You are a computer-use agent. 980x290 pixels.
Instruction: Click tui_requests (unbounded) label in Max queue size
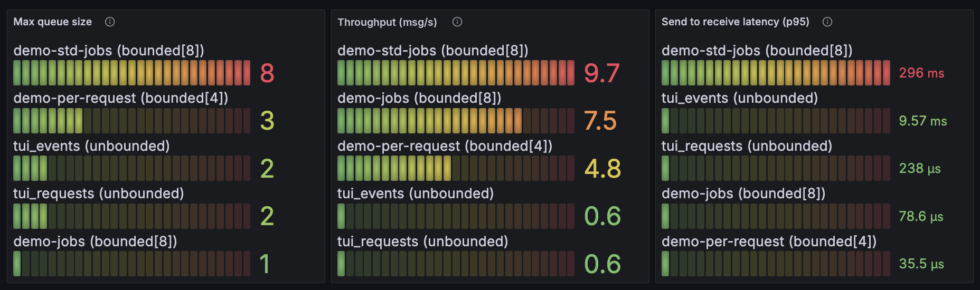99,194
